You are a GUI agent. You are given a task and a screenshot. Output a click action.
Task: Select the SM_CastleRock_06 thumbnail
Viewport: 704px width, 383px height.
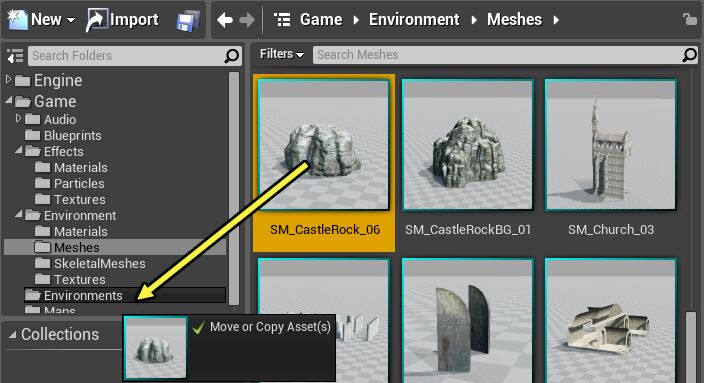click(324, 145)
